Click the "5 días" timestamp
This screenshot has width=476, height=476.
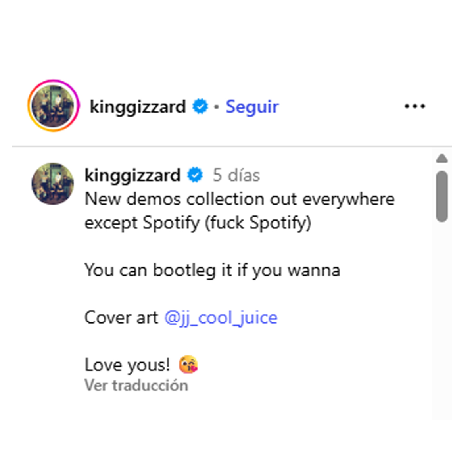pos(236,175)
